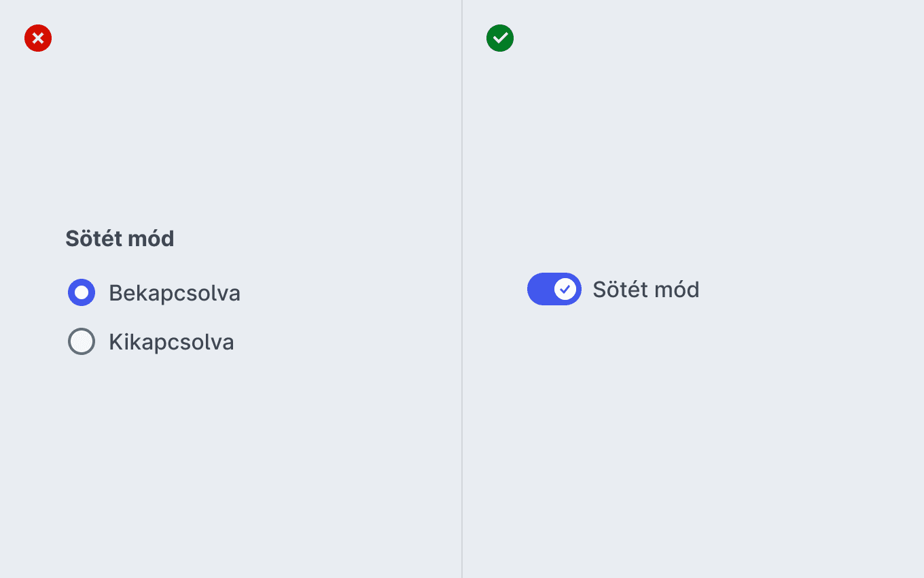Click the bold Sötét mód group heading
Screen dimensions: 924x578
tap(120, 239)
